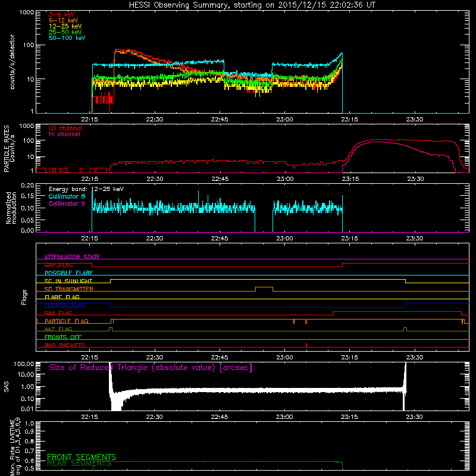Image resolution: width=476 pixels, height=476 pixels.
Task: Click the BAD_PACKETS flag label
Action: click(x=65, y=345)
